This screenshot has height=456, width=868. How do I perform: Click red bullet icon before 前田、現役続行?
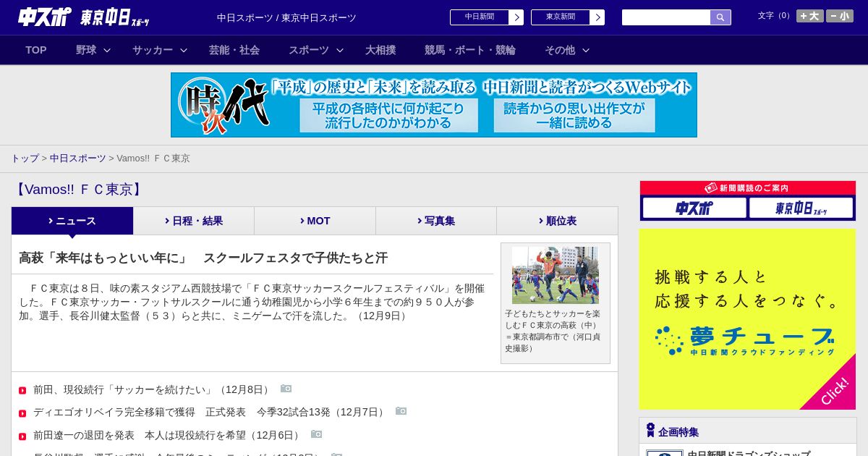tap(22, 391)
